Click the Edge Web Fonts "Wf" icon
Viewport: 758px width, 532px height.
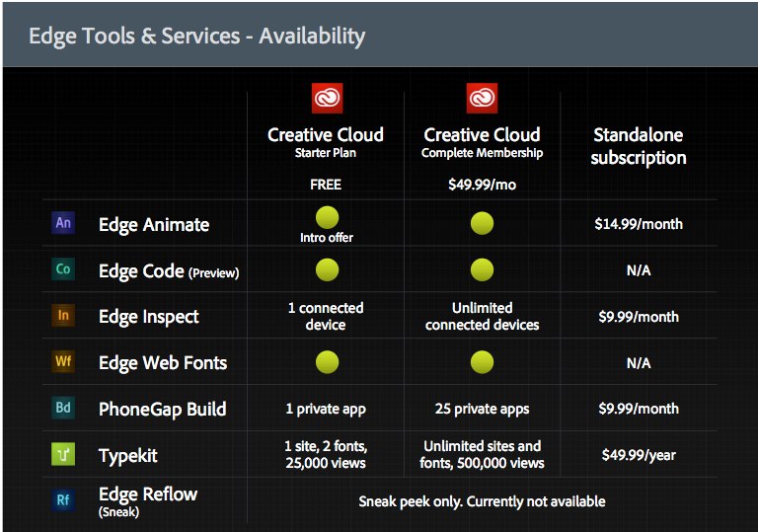coord(63,362)
